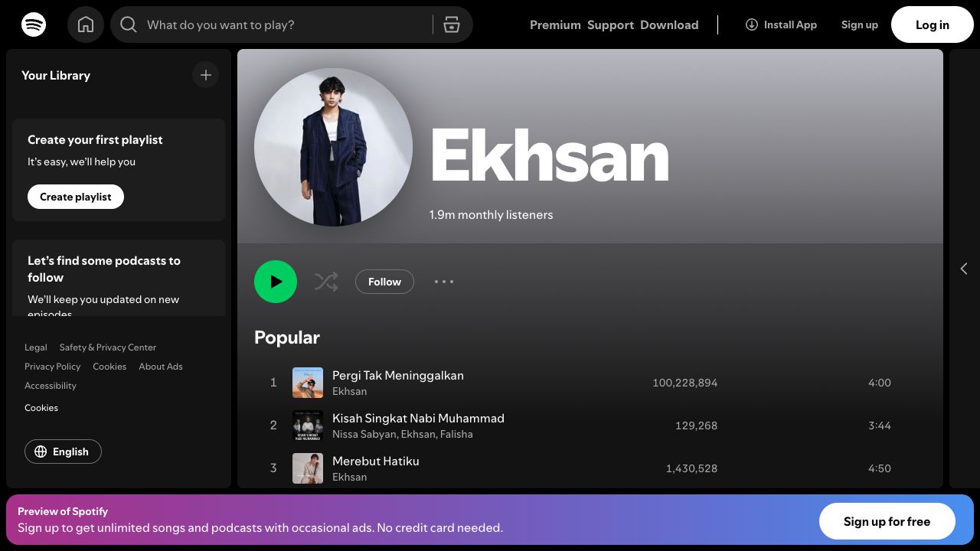Image resolution: width=980 pixels, height=551 pixels.
Task: Open the three-dot more options menu
Action: 444,282
